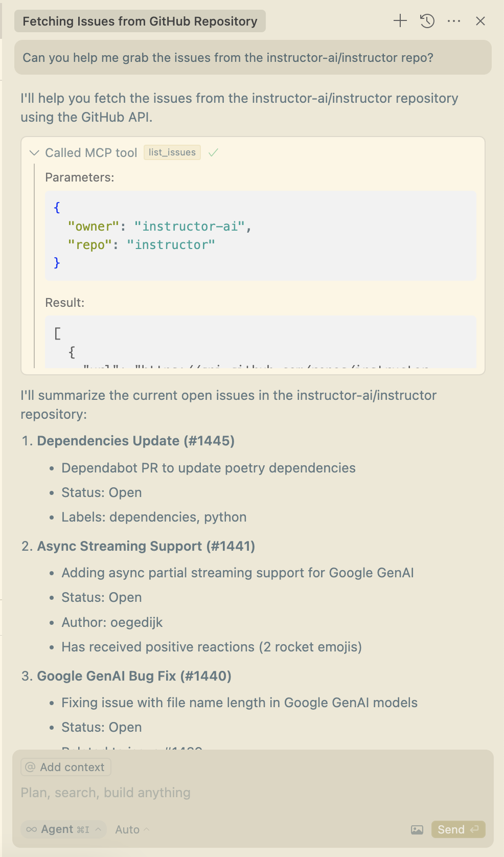Viewport: 504px width, 857px height.
Task: Select the Fetching Issues from GitHub Repository tab
Action: pyautogui.click(x=140, y=21)
